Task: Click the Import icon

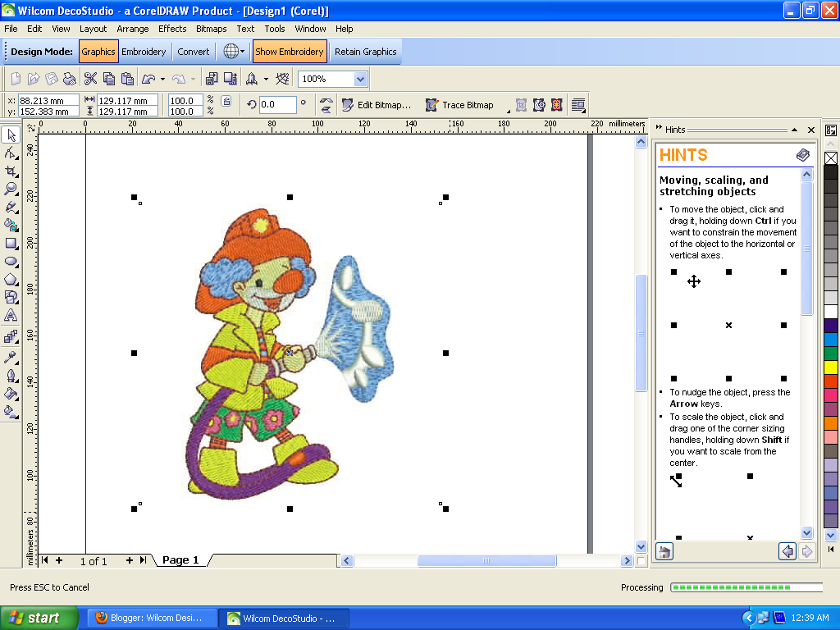Action: 212,79
